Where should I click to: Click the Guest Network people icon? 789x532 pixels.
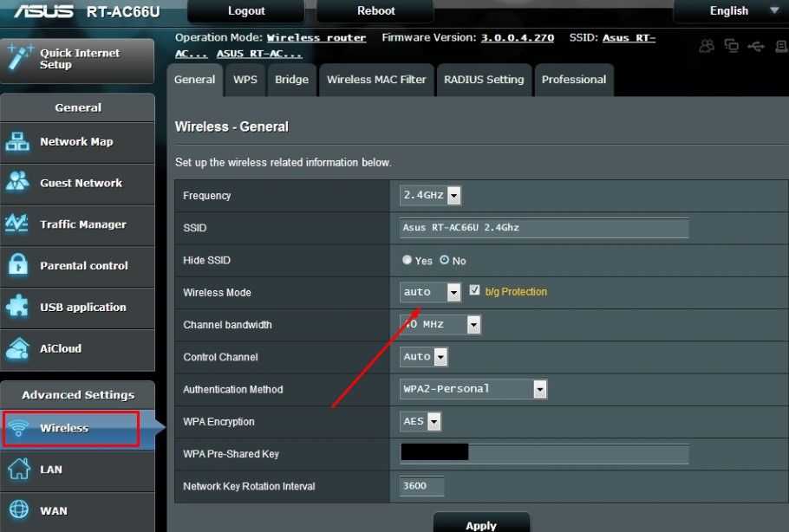(x=18, y=183)
